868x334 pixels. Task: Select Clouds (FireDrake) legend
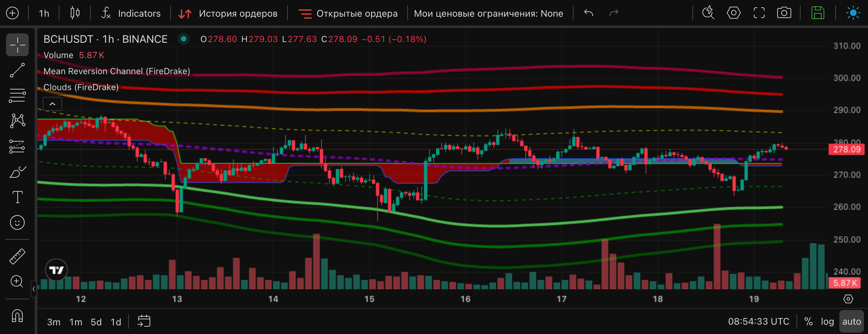(81, 87)
